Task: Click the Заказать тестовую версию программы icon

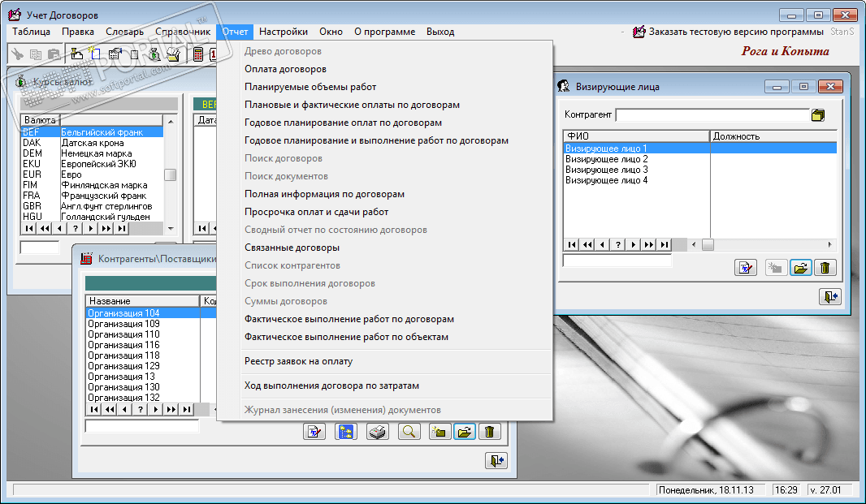Action: pyautogui.click(x=639, y=32)
